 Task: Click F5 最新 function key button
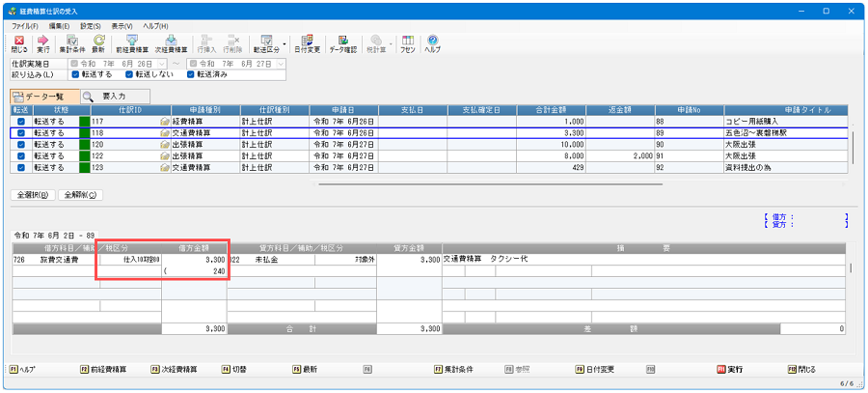coord(305,369)
